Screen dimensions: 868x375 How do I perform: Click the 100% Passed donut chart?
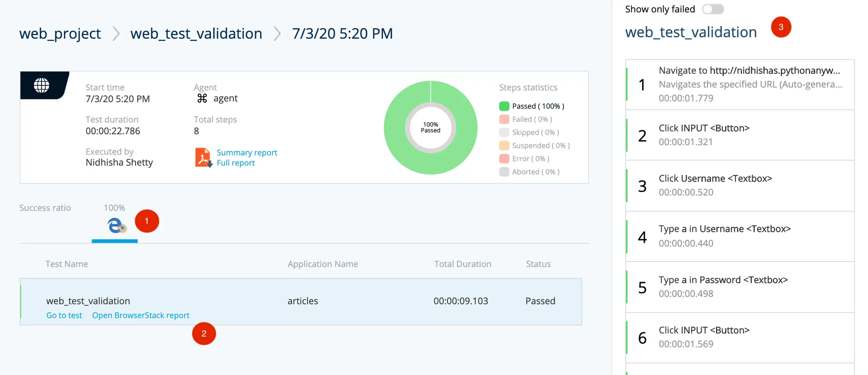tap(431, 128)
